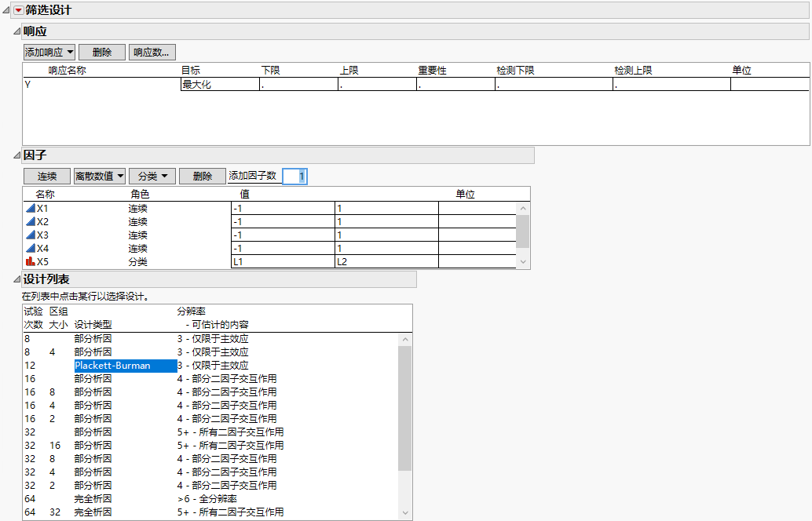Image resolution: width=812 pixels, height=521 pixels.
Task: Select the Plackett-Burman design row
Action: 125,366
